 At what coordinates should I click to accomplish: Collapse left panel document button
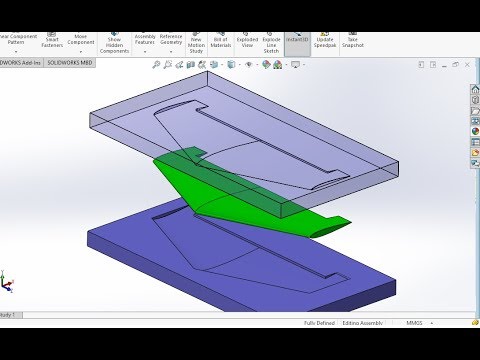click(x=421, y=65)
